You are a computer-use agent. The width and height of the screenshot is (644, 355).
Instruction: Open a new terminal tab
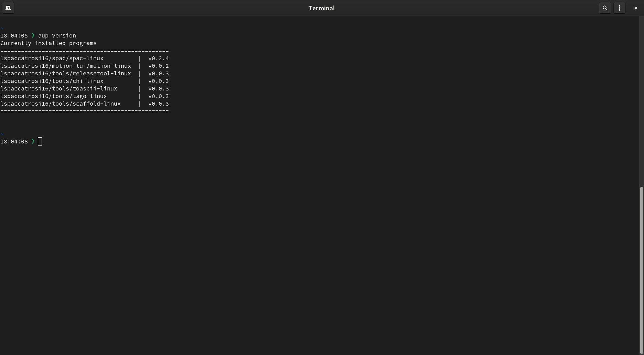coord(8,8)
